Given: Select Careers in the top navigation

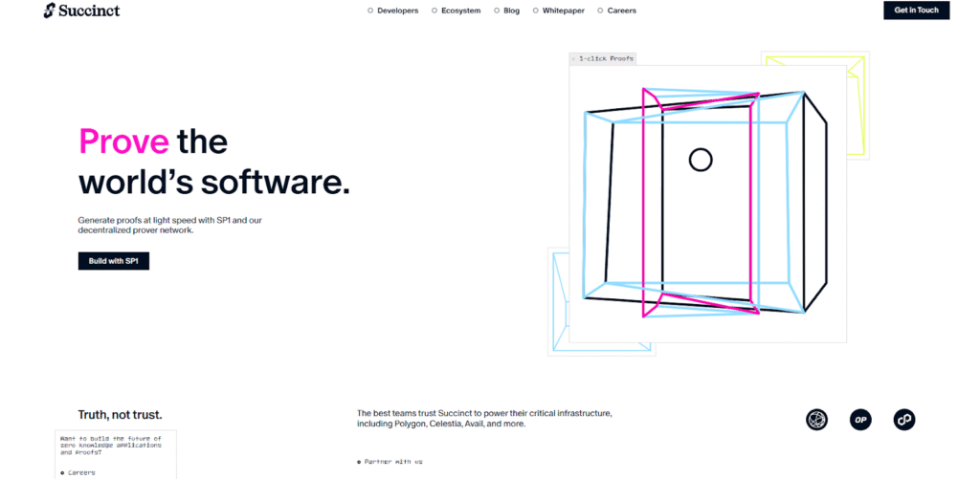Looking at the screenshot, I should [621, 11].
